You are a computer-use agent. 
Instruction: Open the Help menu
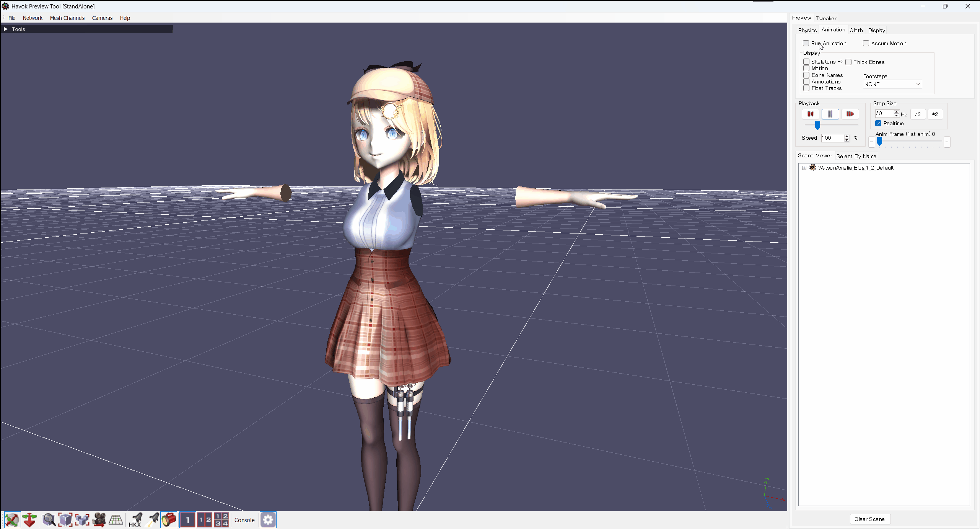click(x=125, y=18)
